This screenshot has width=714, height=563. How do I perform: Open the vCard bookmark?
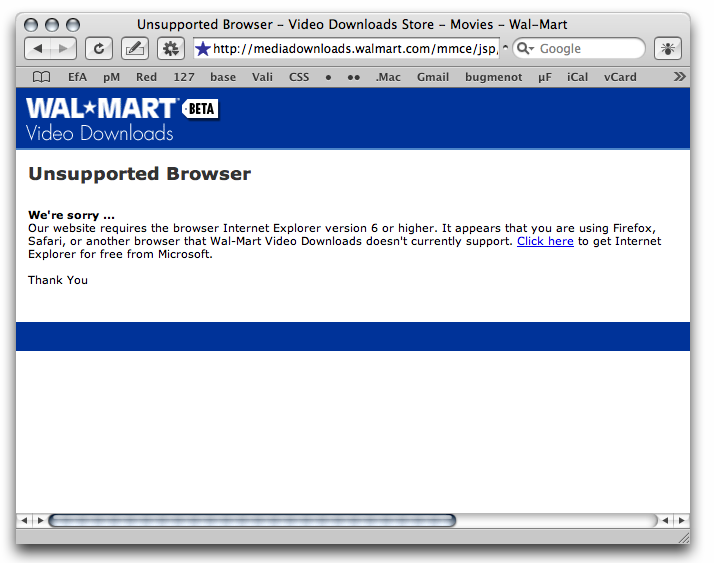click(620, 77)
